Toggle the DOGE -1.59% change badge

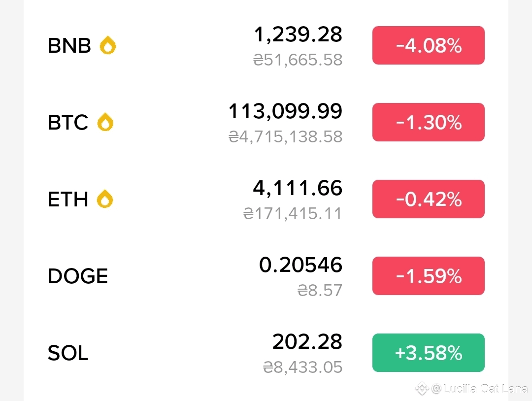coord(428,276)
